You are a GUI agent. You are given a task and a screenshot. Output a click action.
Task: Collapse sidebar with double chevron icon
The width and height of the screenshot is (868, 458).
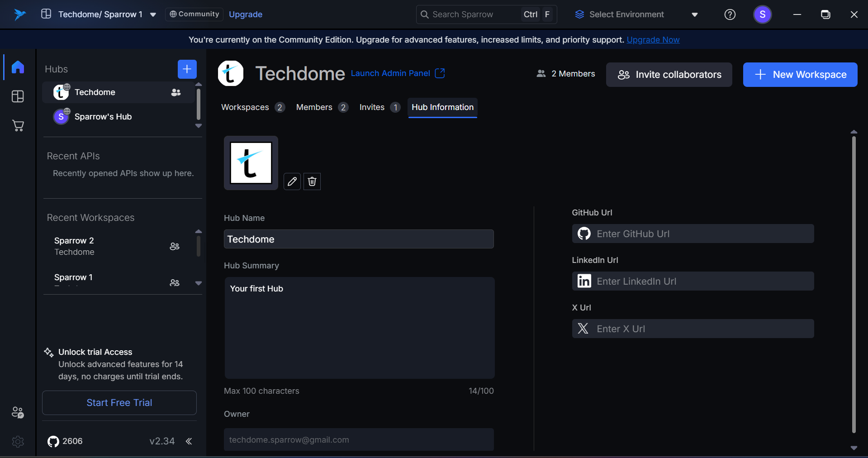[x=189, y=441]
